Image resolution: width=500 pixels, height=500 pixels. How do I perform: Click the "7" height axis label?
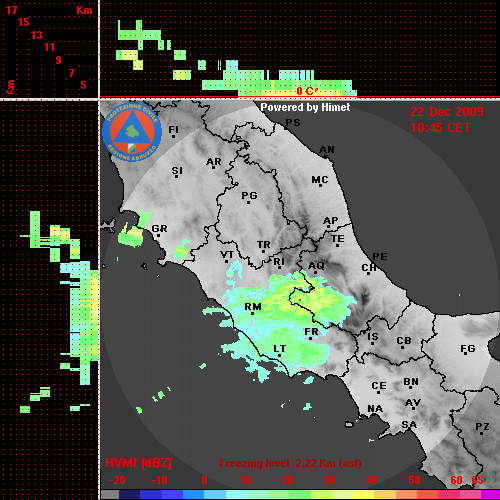point(71,73)
